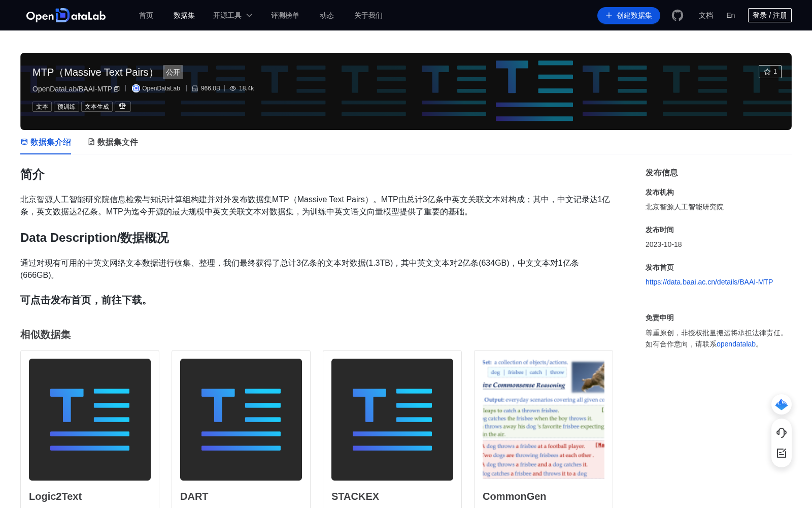This screenshot has width=812, height=508.
Task: Open 关于我们 navigation item
Action: (368, 15)
